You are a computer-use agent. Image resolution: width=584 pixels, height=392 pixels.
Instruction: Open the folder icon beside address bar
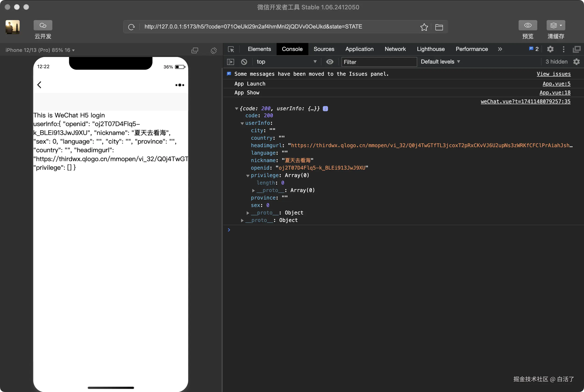[439, 27]
